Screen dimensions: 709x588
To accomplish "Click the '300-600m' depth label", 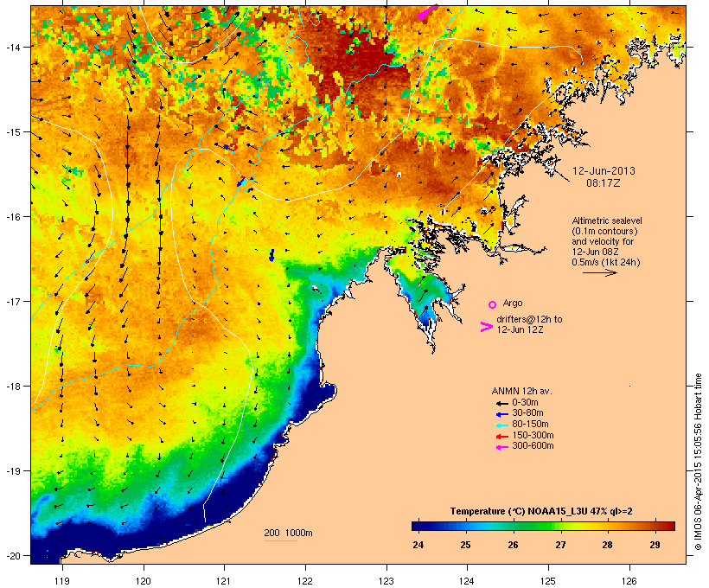I will (533, 446).
